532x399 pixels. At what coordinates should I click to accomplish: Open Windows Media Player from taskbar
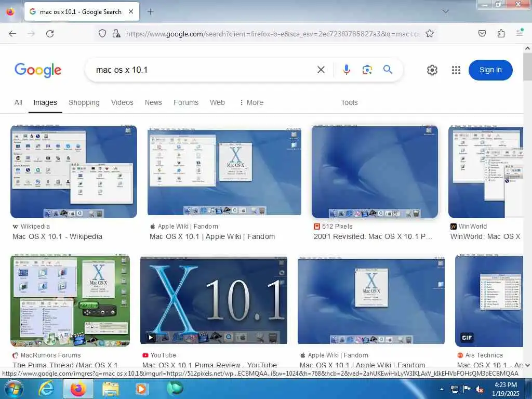coord(141,389)
